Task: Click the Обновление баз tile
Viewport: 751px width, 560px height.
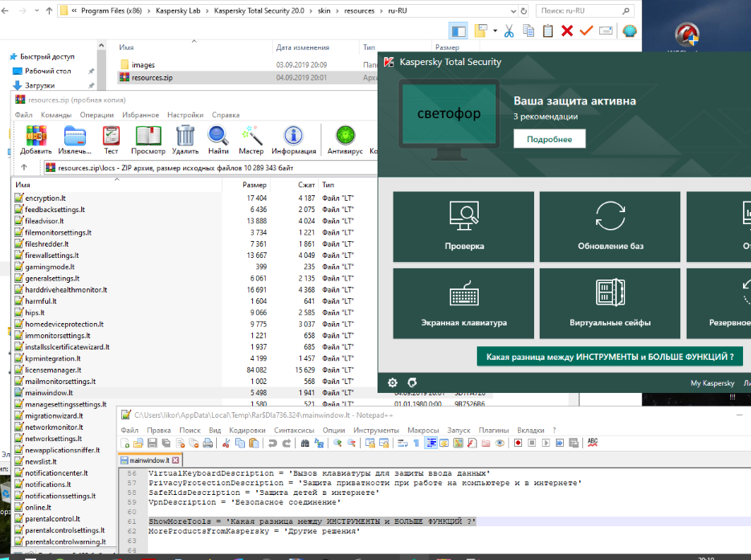Action: [x=610, y=225]
